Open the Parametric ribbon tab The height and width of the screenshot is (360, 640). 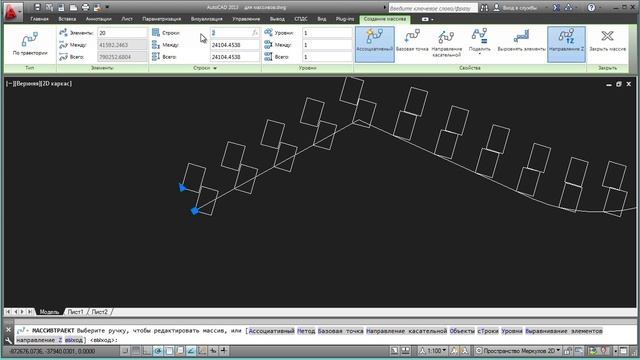[161, 19]
